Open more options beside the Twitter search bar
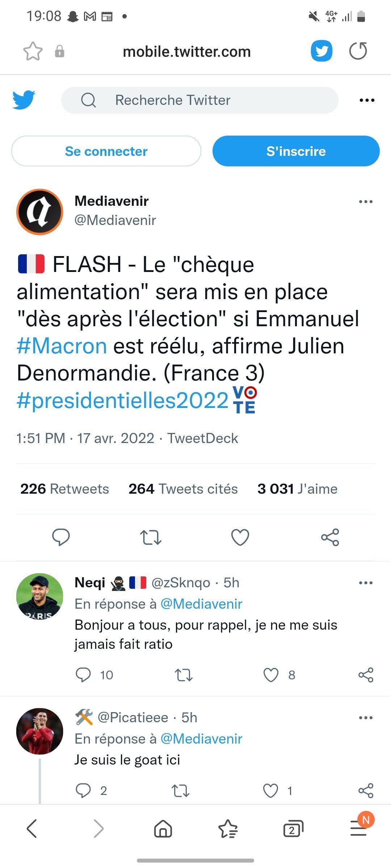The height and width of the screenshot is (868, 391). coord(367,100)
